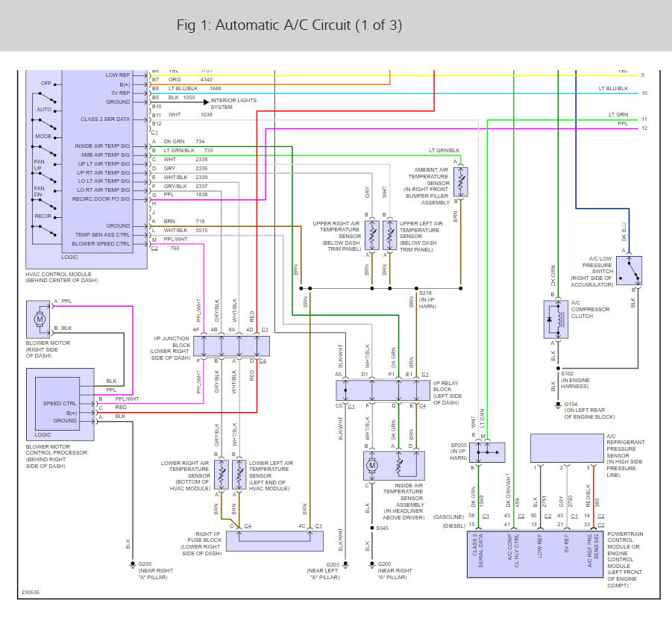Click the A/C REF PRE SENS SIG label
The width and height of the screenshot is (672, 621).
point(593,551)
